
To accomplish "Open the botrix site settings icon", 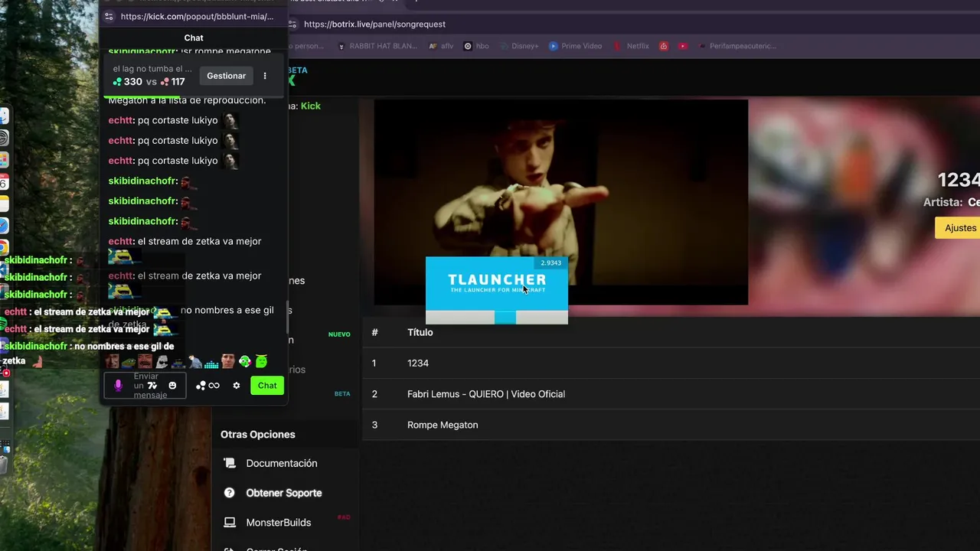I will coord(292,24).
